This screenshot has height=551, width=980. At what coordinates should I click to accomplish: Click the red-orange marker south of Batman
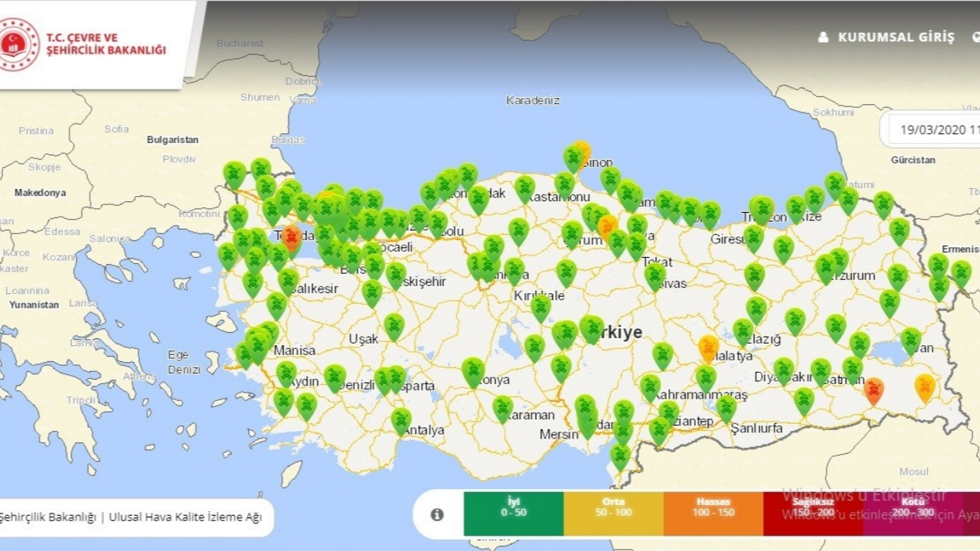click(x=873, y=390)
